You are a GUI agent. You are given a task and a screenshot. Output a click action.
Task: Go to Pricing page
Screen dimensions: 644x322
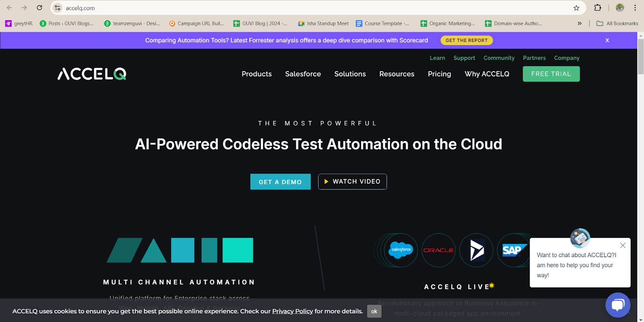440,74
